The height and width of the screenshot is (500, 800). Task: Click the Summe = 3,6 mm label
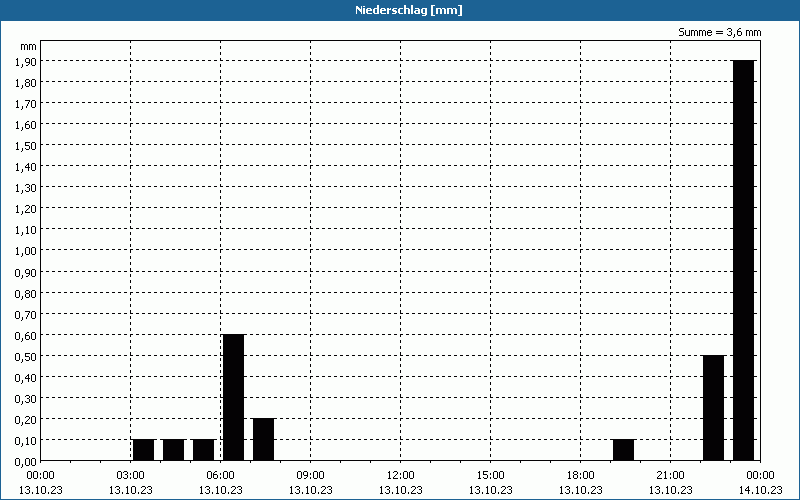[719, 32]
